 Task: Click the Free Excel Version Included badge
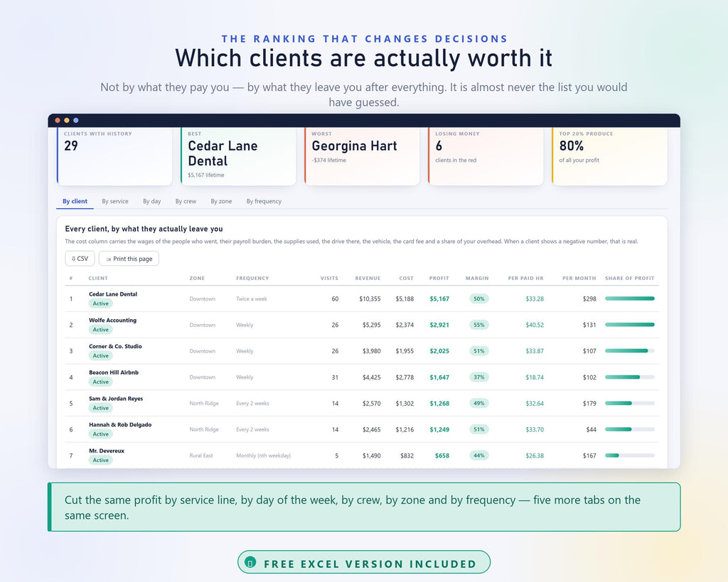(x=364, y=563)
